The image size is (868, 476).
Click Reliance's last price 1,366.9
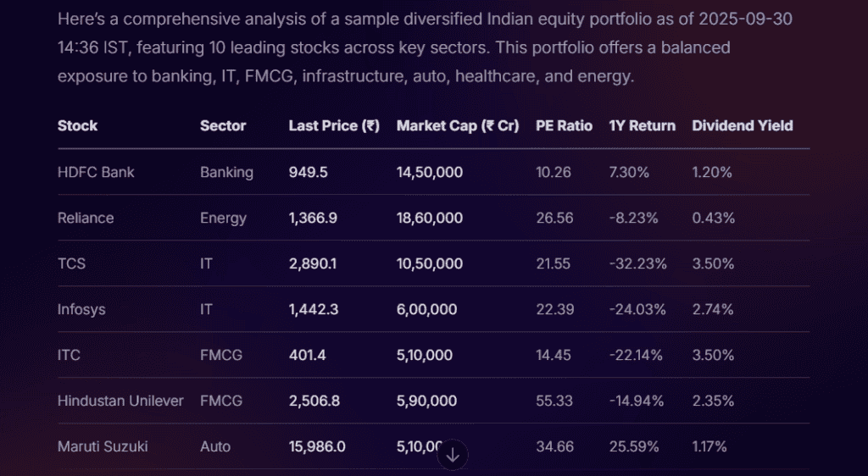tap(313, 218)
